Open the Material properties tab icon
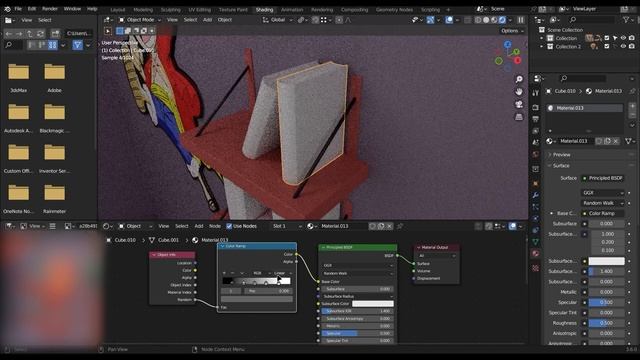 [536, 253]
